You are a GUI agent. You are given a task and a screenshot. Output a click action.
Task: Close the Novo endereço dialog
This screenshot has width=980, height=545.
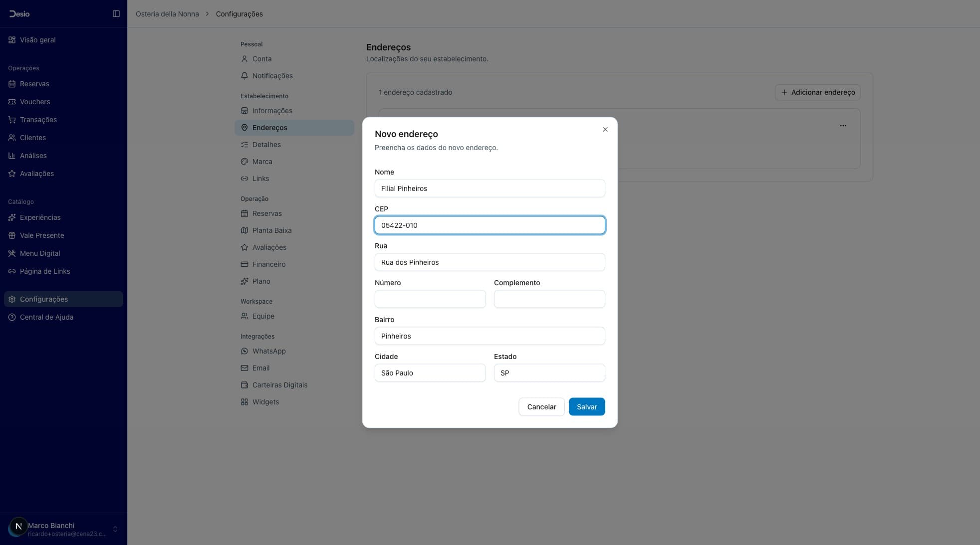point(605,130)
